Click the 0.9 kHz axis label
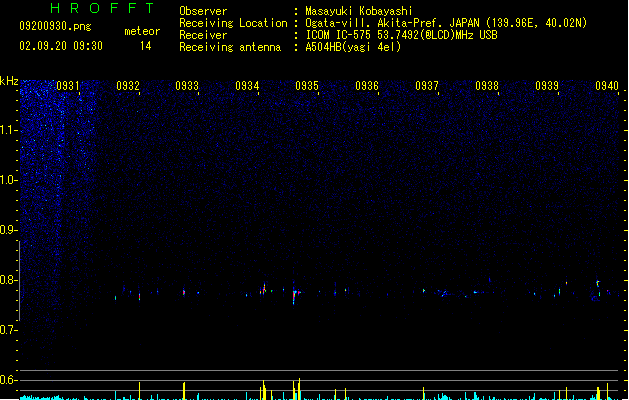Viewport: 629px width, 400px height. tap(9, 230)
